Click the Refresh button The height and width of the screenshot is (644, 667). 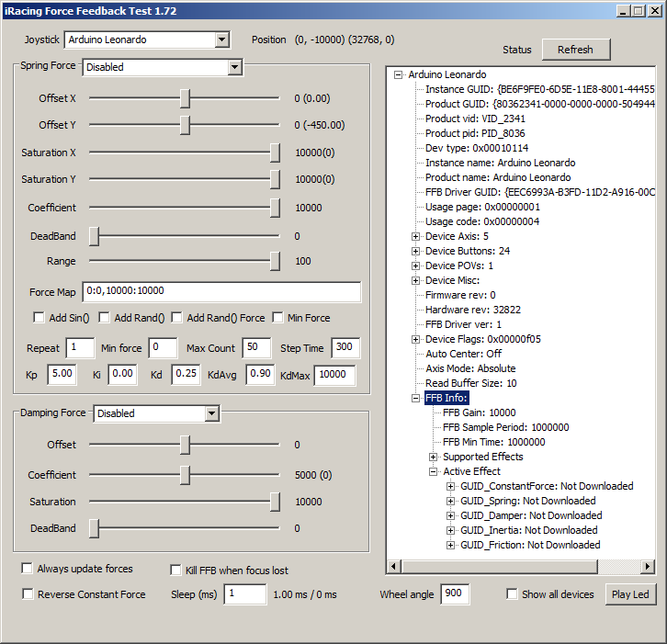[576, 50]
